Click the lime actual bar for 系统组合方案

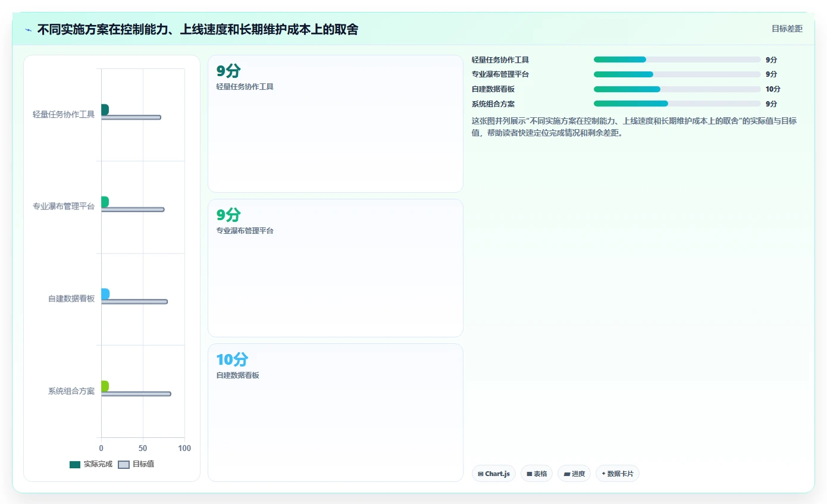tap(105, 386)
